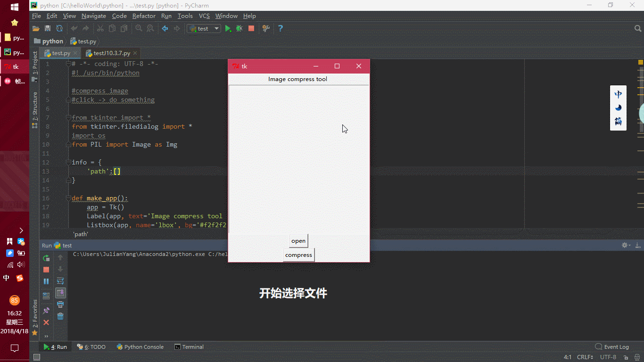The image size is (644, 362).
Task: Run the test script with the green Run icon
Action: [228, 28]
